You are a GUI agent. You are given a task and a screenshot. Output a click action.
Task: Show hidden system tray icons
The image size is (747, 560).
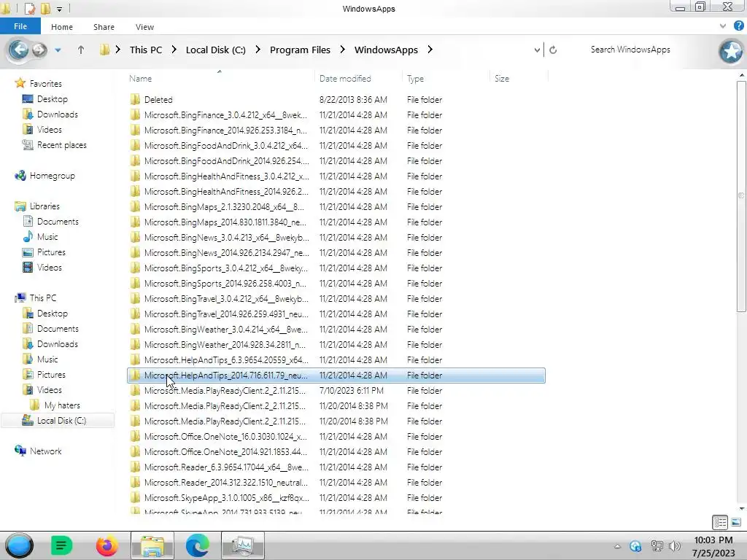(617, 546)
